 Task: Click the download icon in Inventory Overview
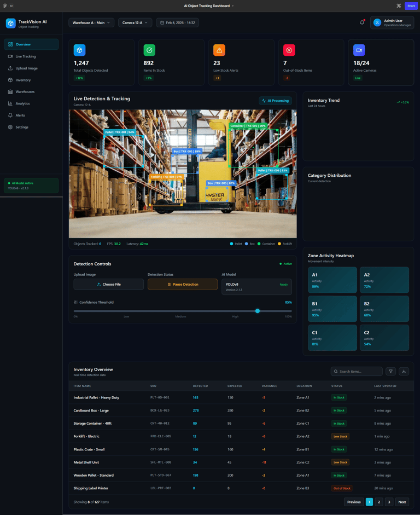(404, 372)
